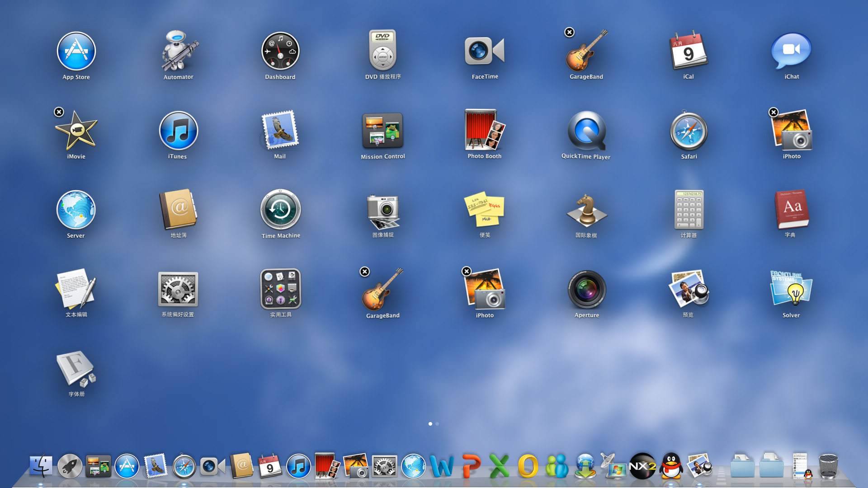Screen dimensions: 868x488
Task: Open 系统偏好设置 in Launchpad grid
Action: (x=178, y=289)
